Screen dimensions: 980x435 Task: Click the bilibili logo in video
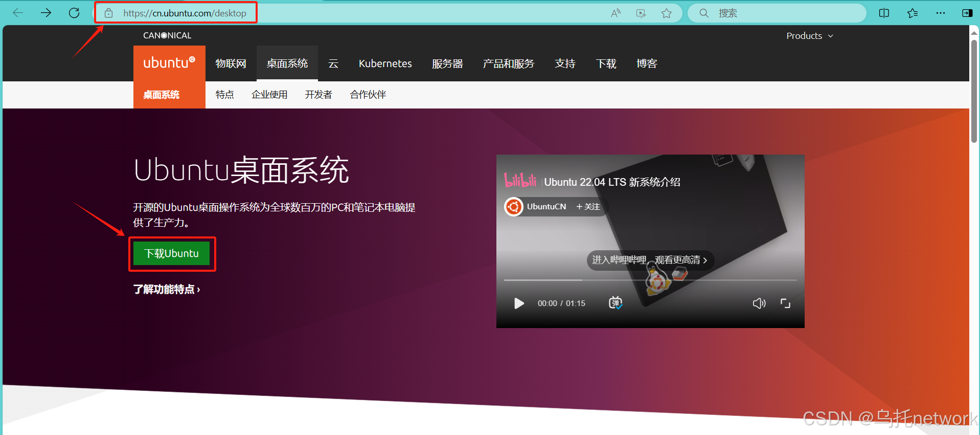(x=520, y=180)
